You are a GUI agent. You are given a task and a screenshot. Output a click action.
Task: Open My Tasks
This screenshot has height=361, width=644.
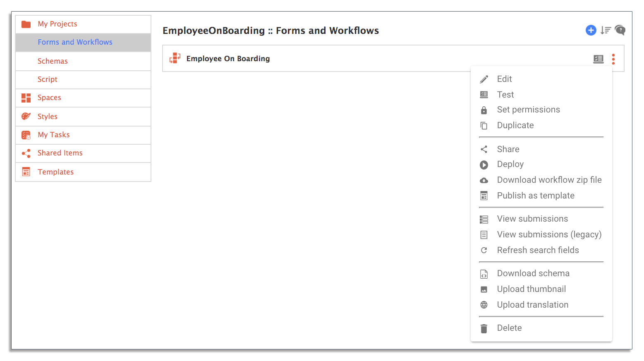point(83,135)
